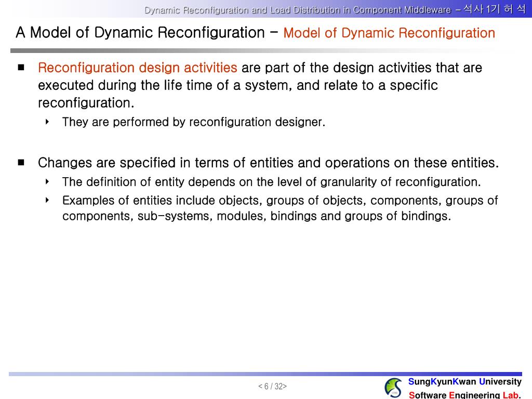Click the slide title 'A Model of Dynamic Reconfiguration'

[140, 33]
